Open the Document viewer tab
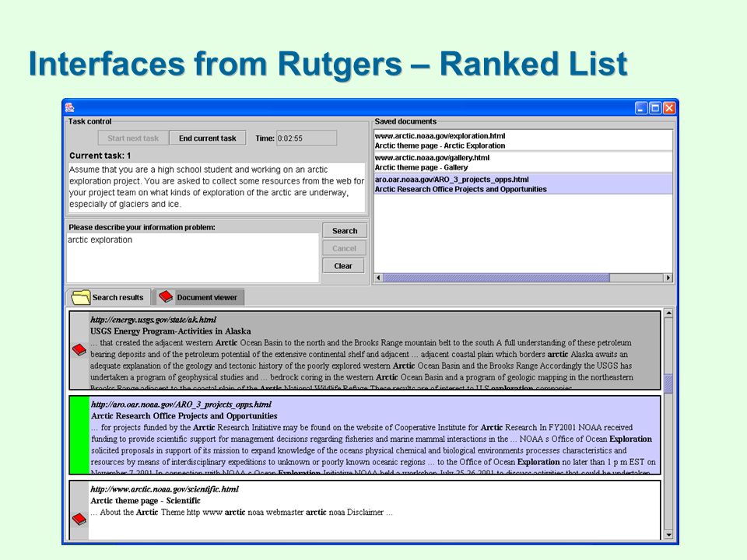The image size is (747, 560). click(199, 297)
